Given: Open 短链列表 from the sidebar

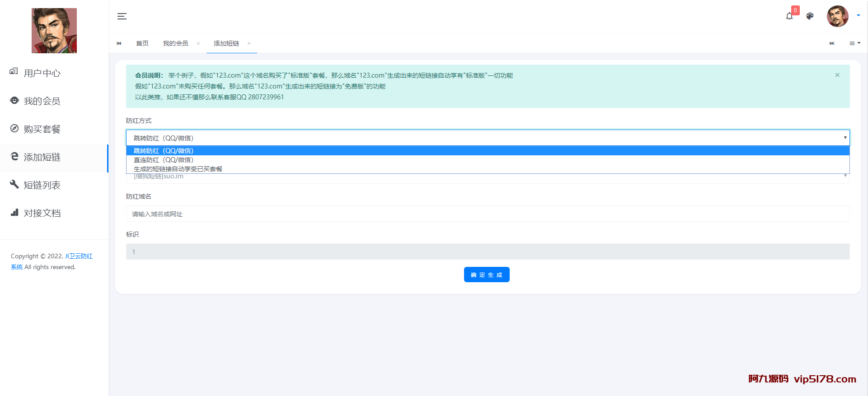Looking at the screenshot, I should tap(42, 185).
